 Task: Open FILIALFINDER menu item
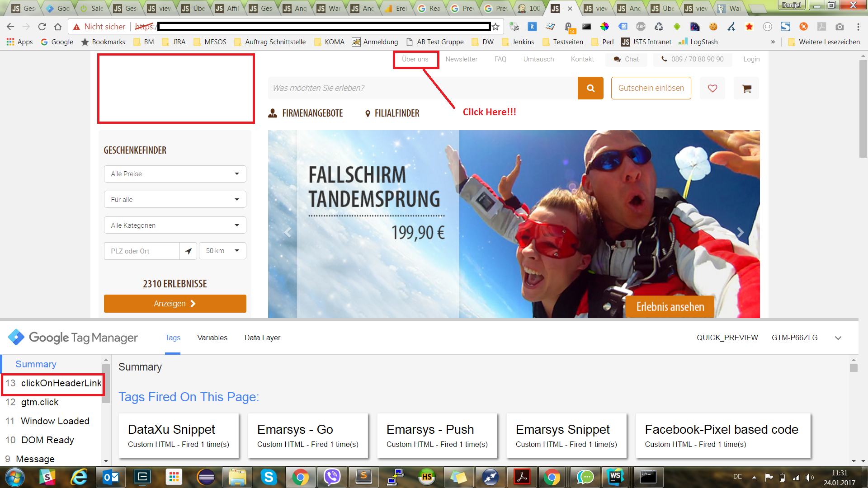392,113
